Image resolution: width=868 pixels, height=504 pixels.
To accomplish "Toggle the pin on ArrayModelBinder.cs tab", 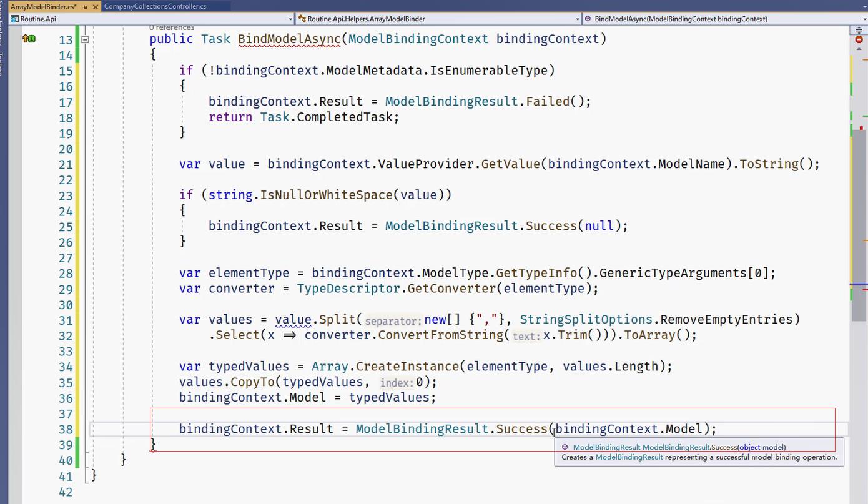I will [84, 6].
